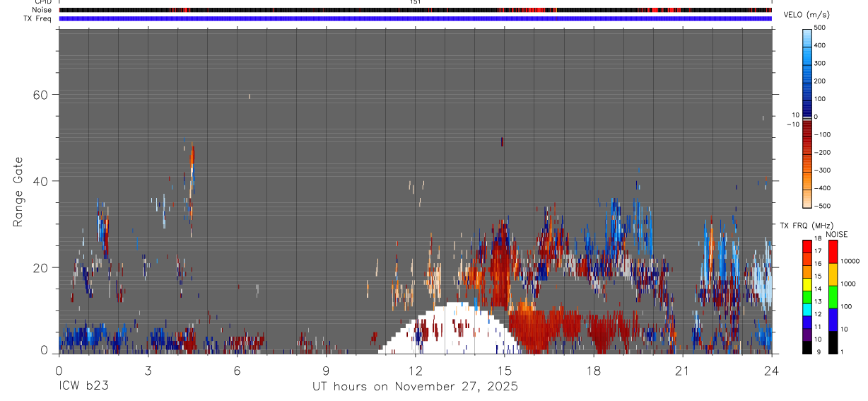Click the 60 range gate tick label
This screenshot has width=868, height=401.
(41, 94)
